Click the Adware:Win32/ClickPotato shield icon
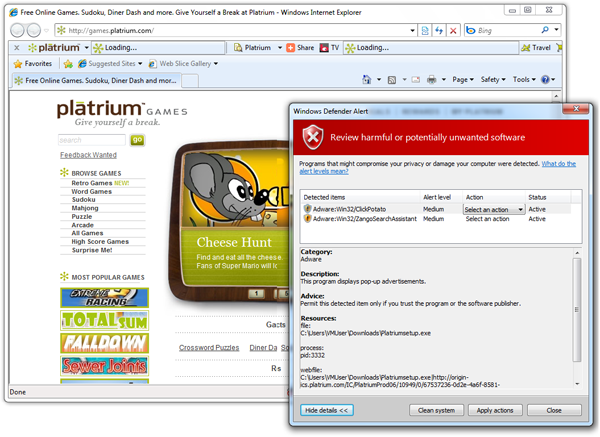This screenshot has height=437, width=600. tap(307, 209)
